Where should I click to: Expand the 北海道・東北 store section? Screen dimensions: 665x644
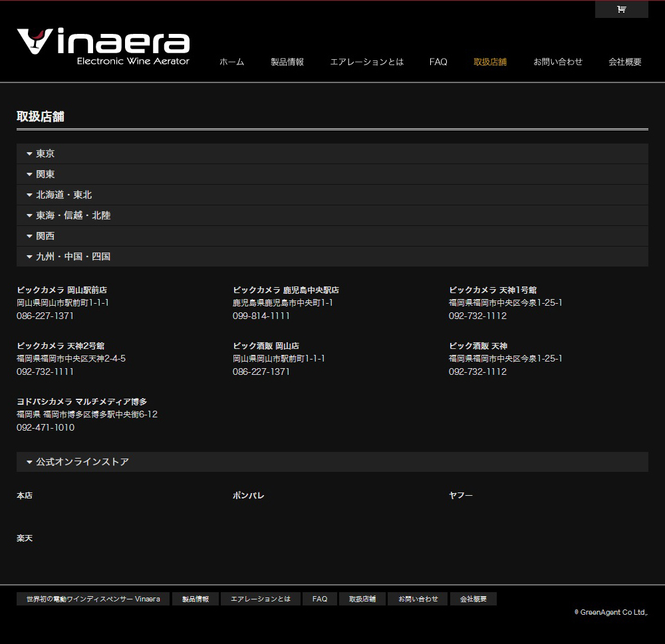[332, 195]
